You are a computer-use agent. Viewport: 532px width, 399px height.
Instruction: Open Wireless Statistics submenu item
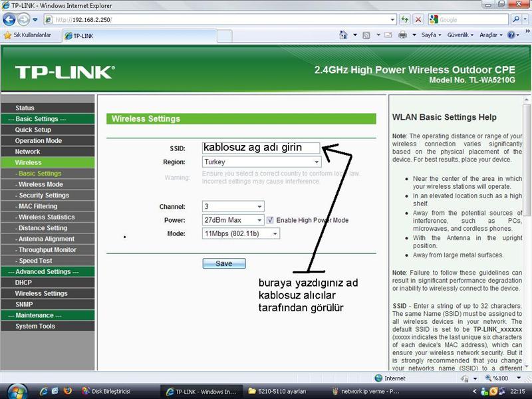[x=48, y=217]
